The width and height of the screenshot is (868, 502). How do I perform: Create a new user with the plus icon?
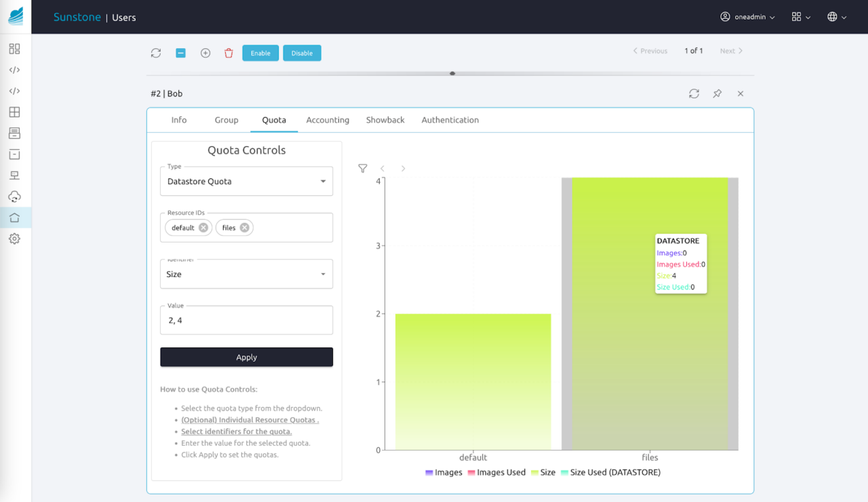point(205,53)
